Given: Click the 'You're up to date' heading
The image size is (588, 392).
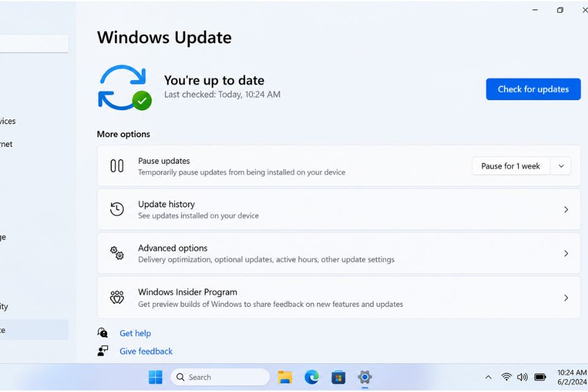Looking at the screenshot, I should click(214, 80).
